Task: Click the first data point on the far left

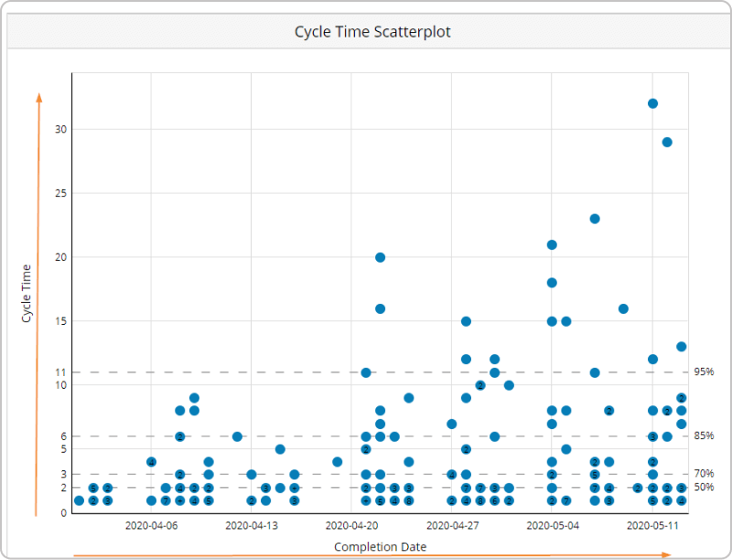Action: coord(80,501)
